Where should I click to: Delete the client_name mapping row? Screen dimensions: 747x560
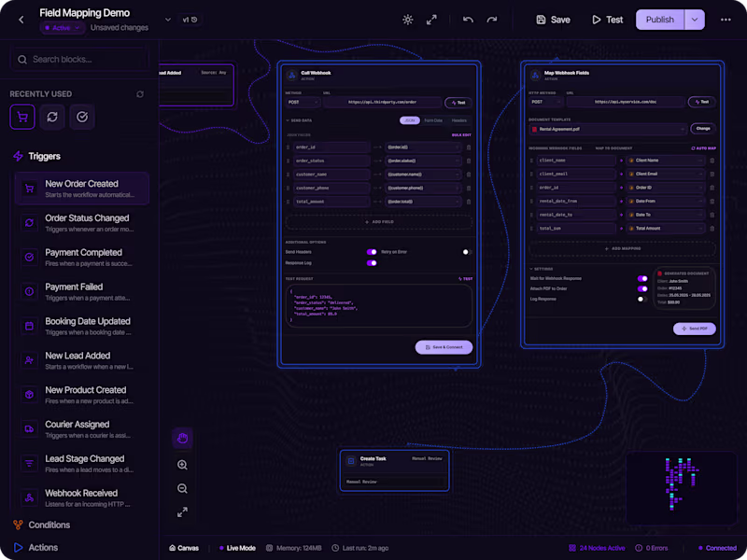pos(712,161)
